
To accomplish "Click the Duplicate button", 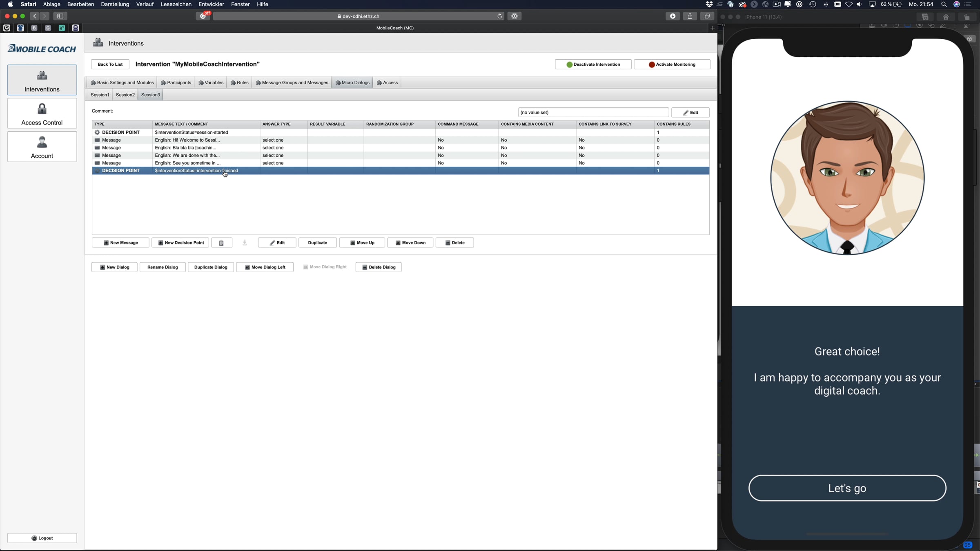I will [318, 243].
